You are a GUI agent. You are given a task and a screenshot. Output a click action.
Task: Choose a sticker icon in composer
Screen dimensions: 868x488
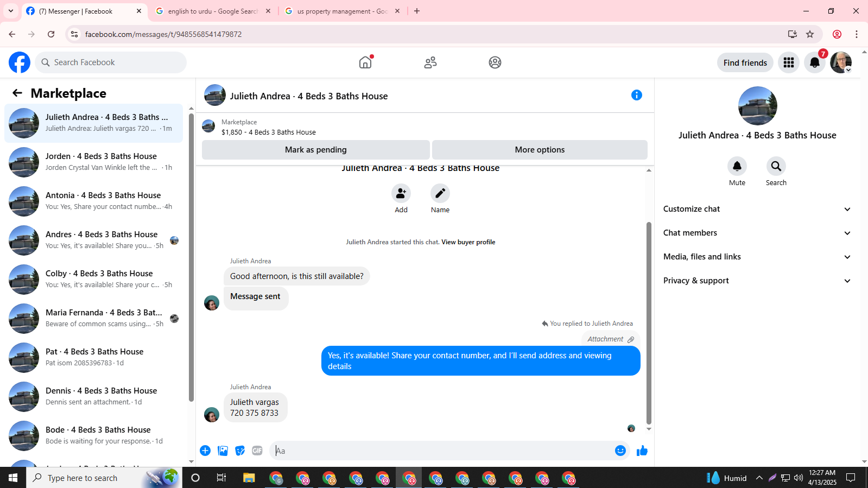click(240, 451)
